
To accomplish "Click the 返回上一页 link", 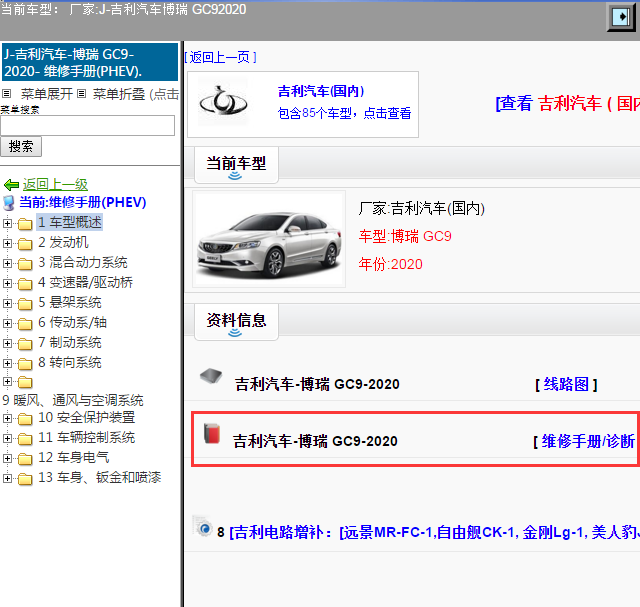I will [220, 58].
